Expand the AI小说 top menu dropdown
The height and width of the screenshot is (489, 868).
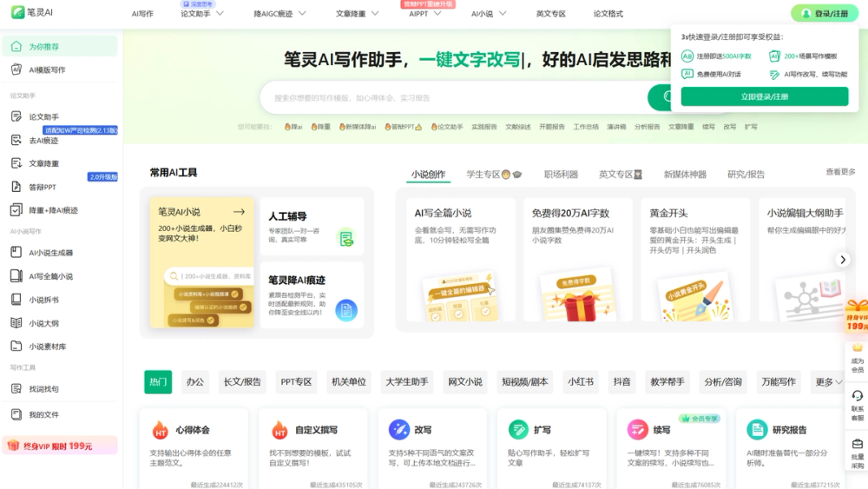(503, 13)
